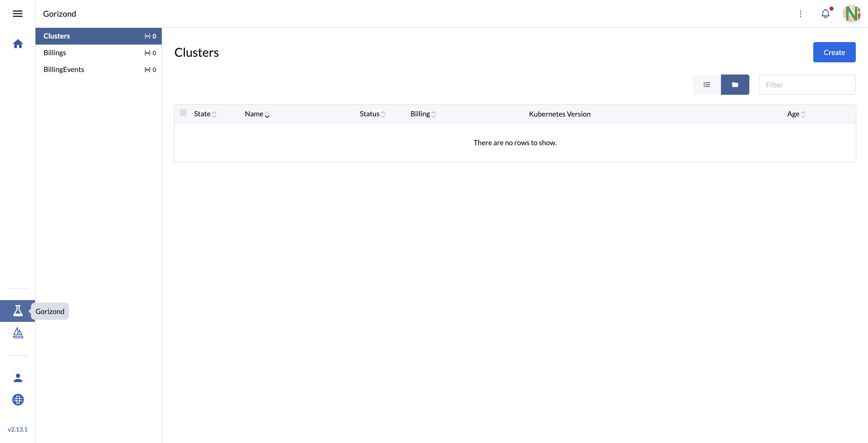Select all rows with the header checkbox

click(x=183, y=113)
